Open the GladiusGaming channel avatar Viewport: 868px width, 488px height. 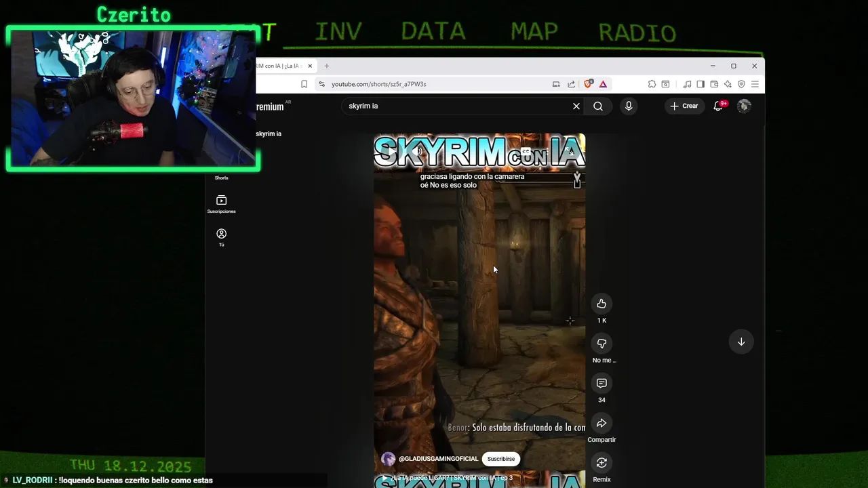coord(388,459)
